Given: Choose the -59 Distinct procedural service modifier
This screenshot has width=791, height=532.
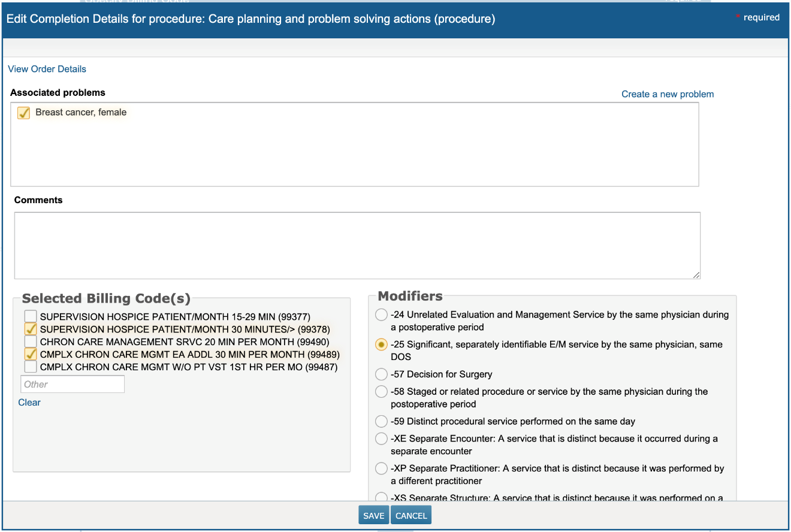Looking at the screenshot, I should pos(381,422).
